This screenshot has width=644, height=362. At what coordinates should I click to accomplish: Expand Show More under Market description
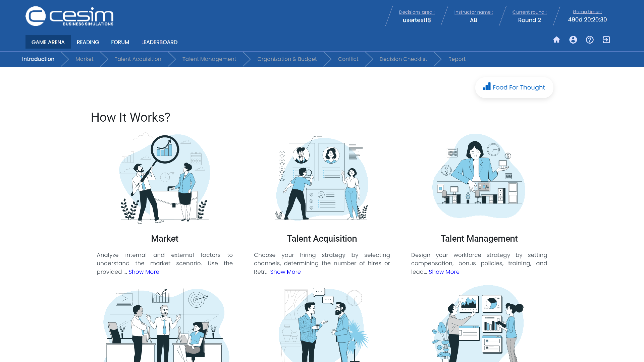coord(144,271)
